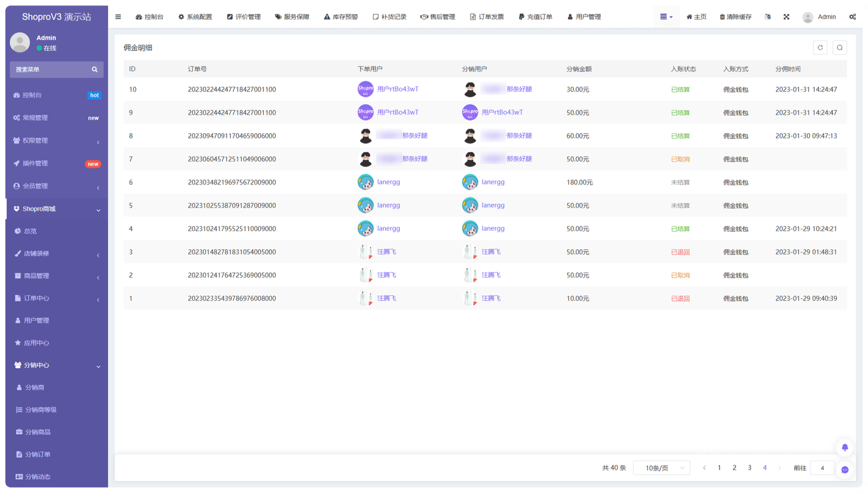Click the fullscreen expand icon

[x=786, y=17]
